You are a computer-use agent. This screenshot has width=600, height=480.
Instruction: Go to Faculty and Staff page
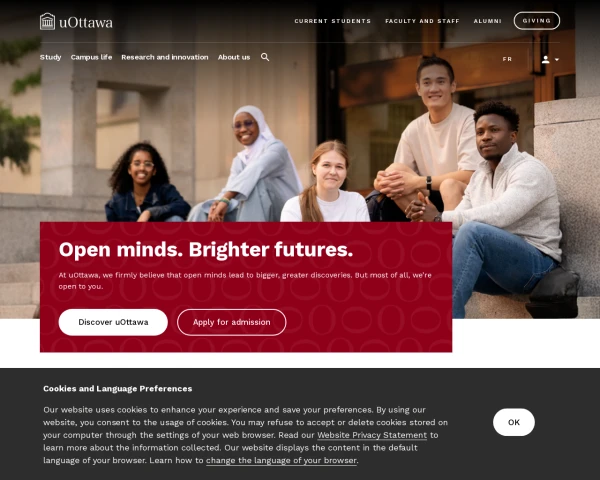click(x=422, y=21)
